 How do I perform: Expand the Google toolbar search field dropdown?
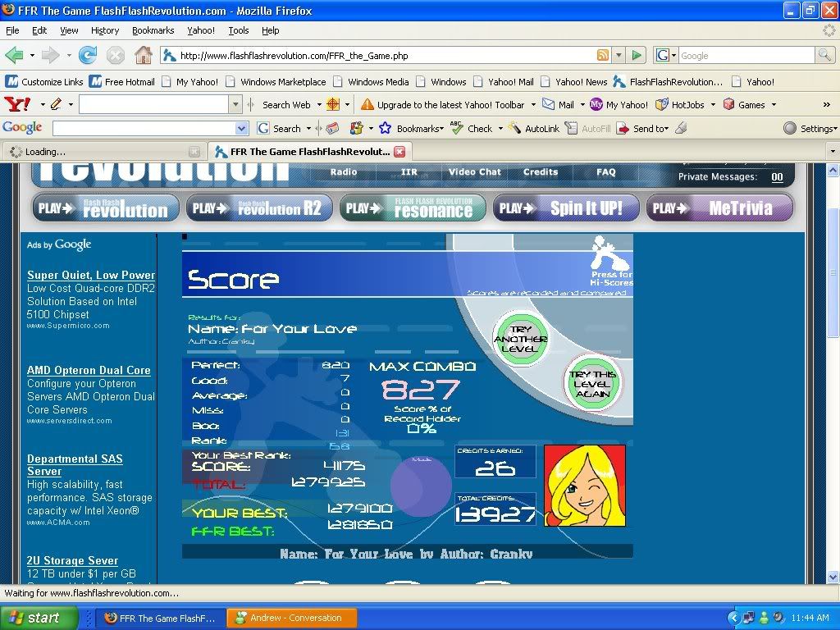coord(241,129)
